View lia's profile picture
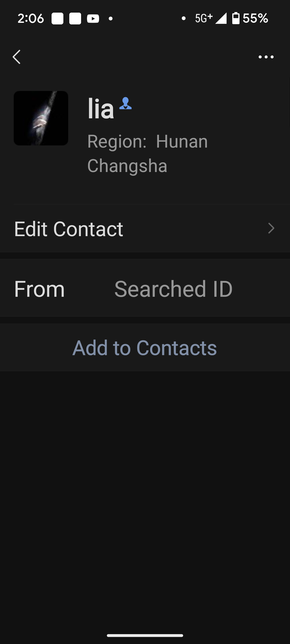The width and height of the screenshot is (290, 644). point(41,118)
